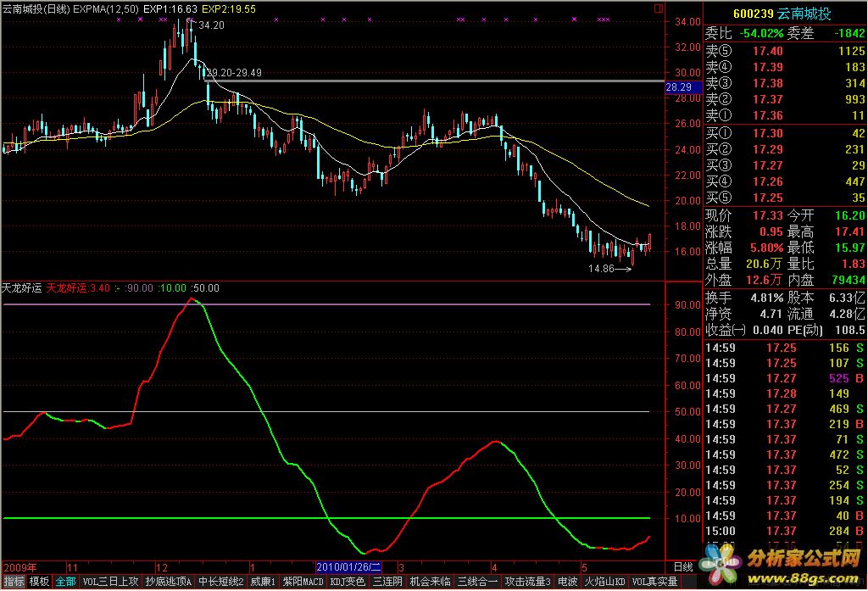Click the 天龙好运:3.40 indicator value
Viewport: 868px width, 591px height.
(78, 288)
